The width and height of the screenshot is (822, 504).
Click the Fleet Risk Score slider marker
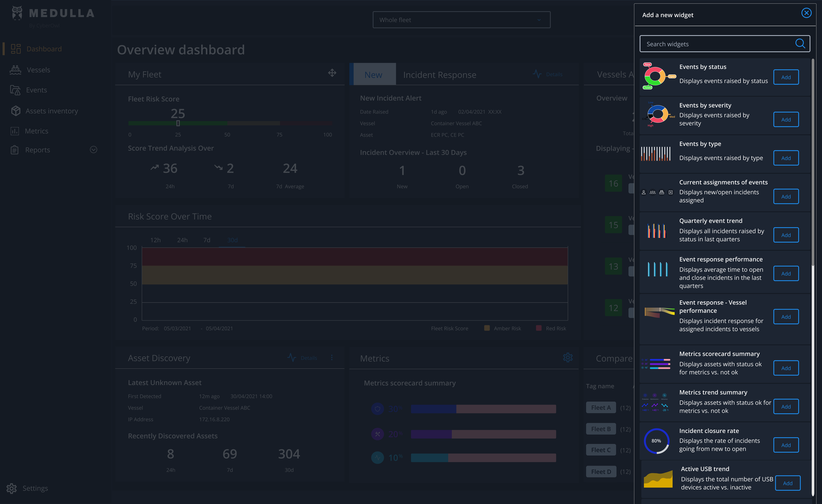pos(178,124)
